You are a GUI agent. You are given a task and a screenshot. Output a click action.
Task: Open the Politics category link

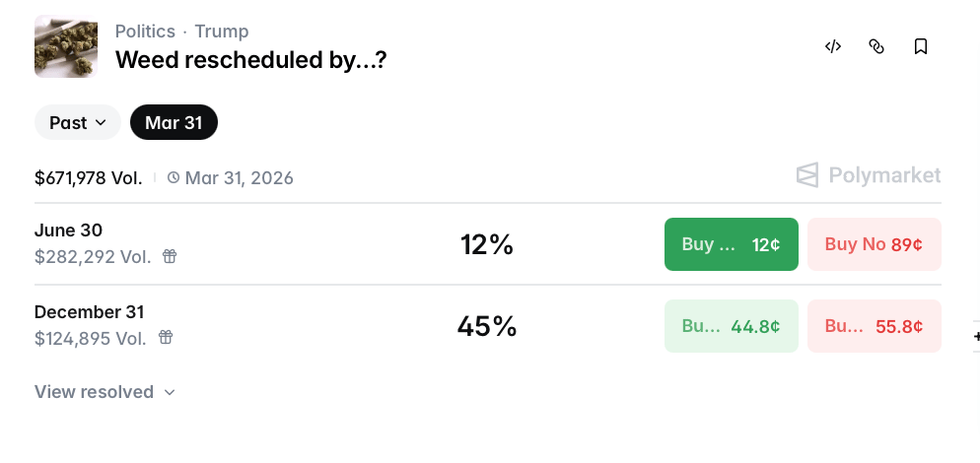145,32
